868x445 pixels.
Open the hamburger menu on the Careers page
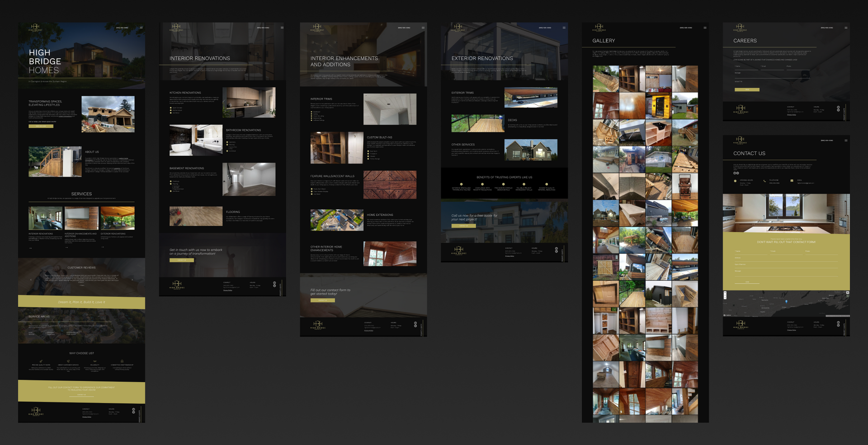coord(846,28)
